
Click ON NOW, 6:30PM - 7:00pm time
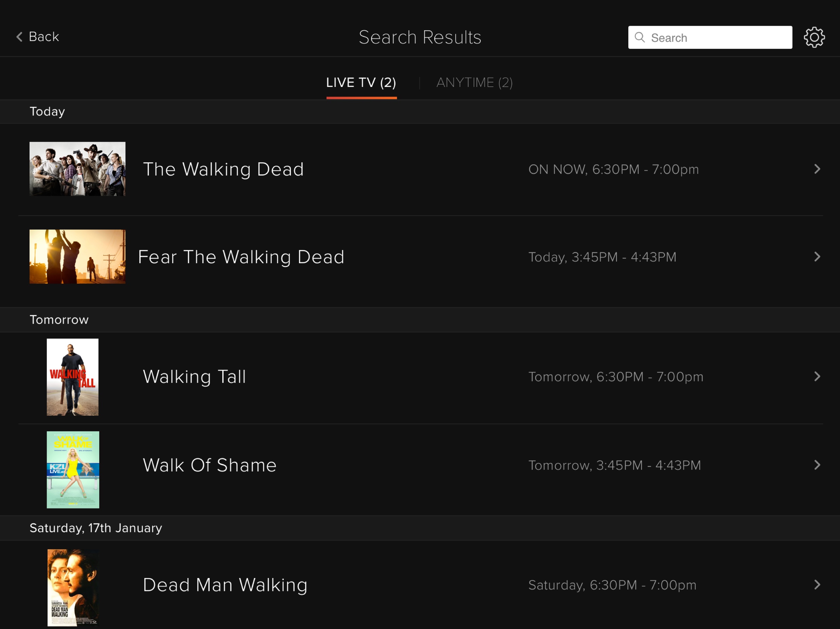614,170
